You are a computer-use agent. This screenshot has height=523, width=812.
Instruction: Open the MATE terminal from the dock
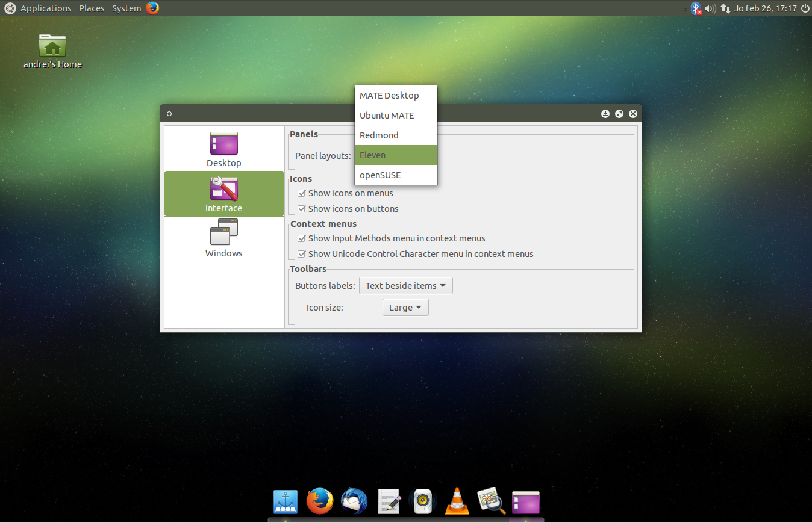tap(525, 501)
